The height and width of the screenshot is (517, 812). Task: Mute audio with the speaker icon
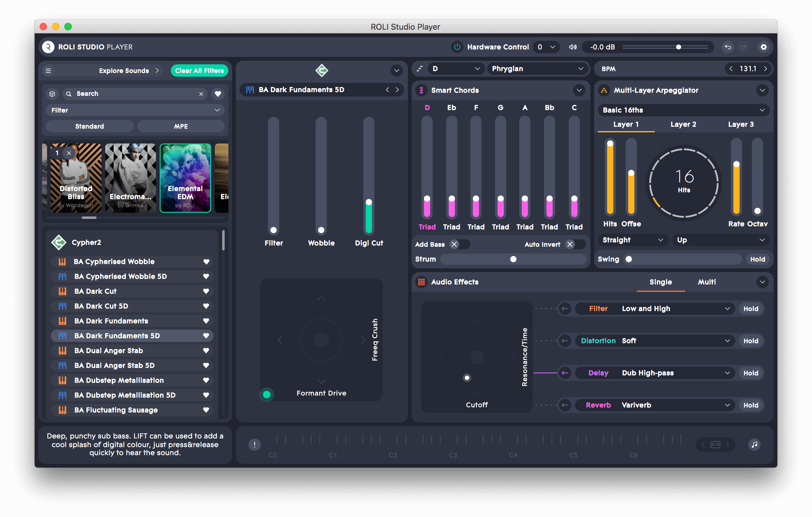pos(572,47)
